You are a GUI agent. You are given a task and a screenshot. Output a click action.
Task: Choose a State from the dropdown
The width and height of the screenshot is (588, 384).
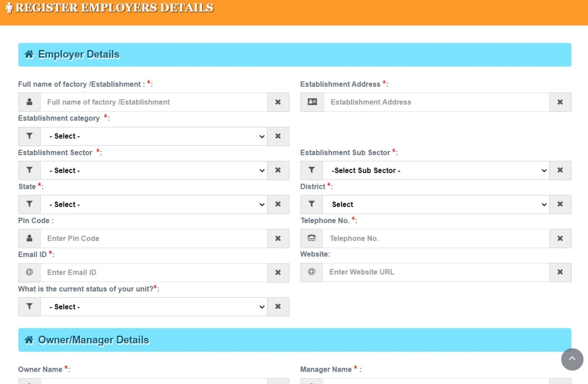pyautogui.click(x=153, y=205)
